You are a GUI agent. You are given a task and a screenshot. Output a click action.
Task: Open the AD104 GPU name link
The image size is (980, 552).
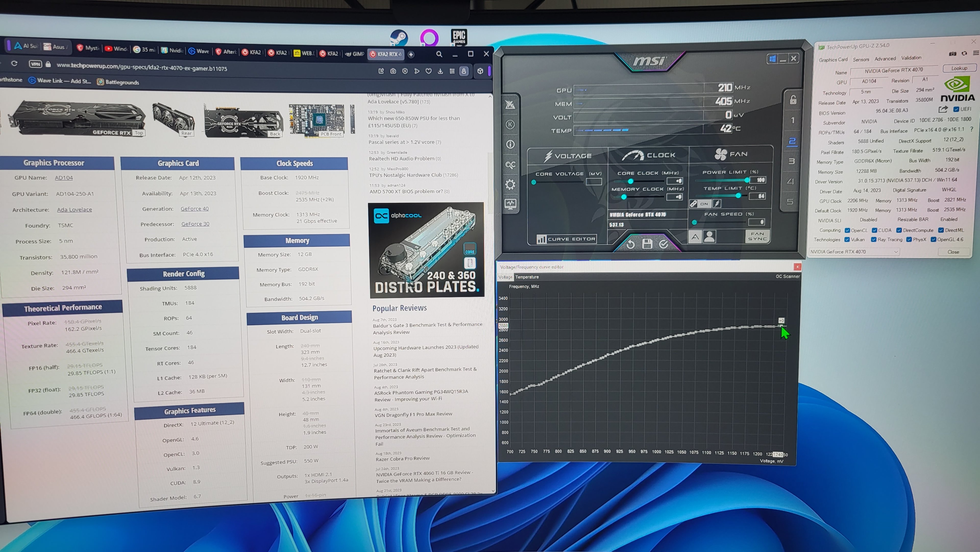[64, 178]
